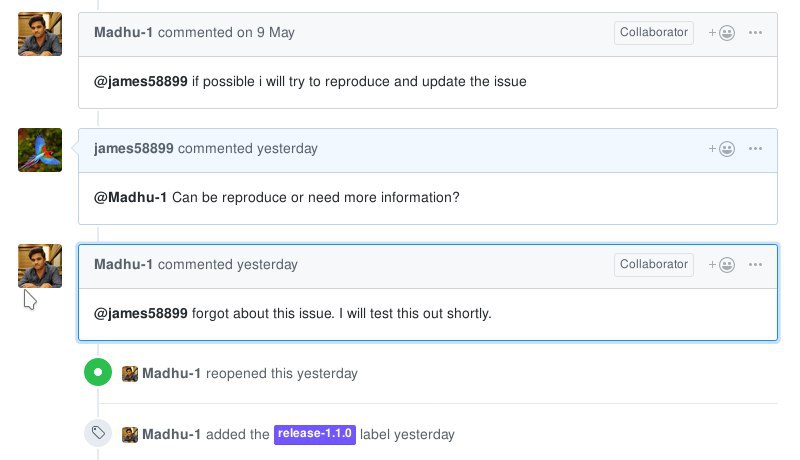Screen dimensions: 800x460
Task: Click james58899 author name in comment header
Action: pos(134,148)
